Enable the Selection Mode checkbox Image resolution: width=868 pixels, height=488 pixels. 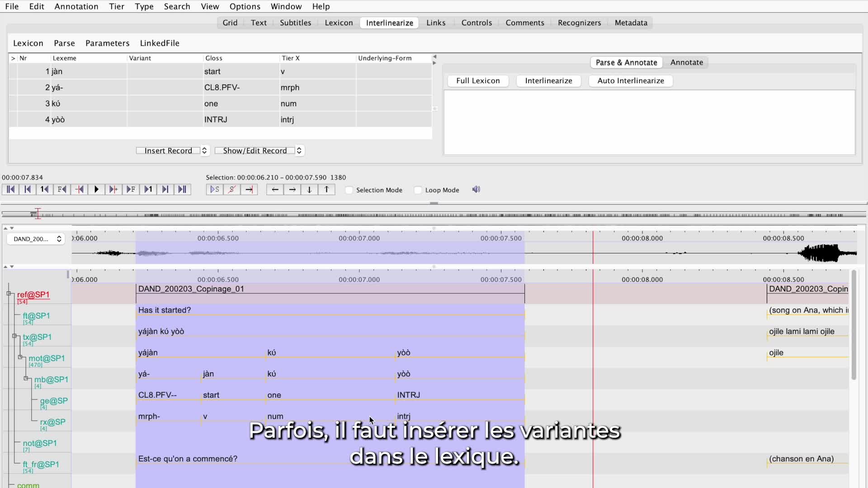pyautogui.click(x=349, y=190)
